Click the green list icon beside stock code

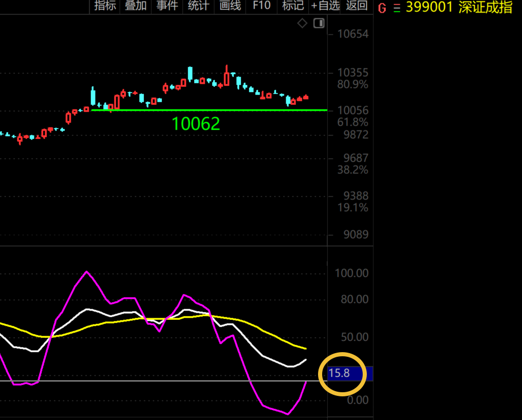coord(397,8)
